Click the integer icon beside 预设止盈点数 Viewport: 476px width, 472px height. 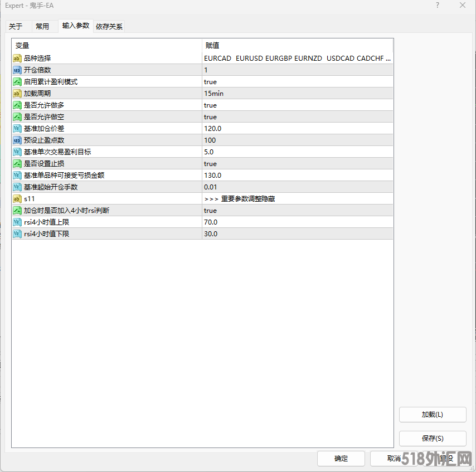[x=17, y=140]
